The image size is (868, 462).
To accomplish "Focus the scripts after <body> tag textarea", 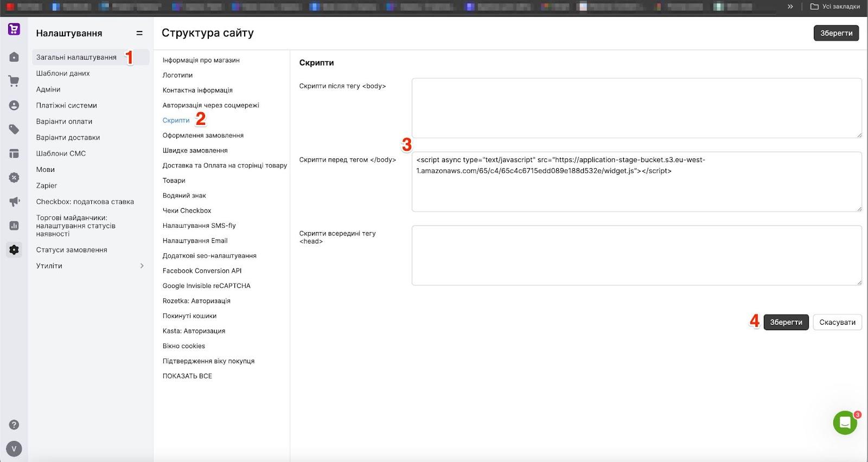I will pos(637,108).
